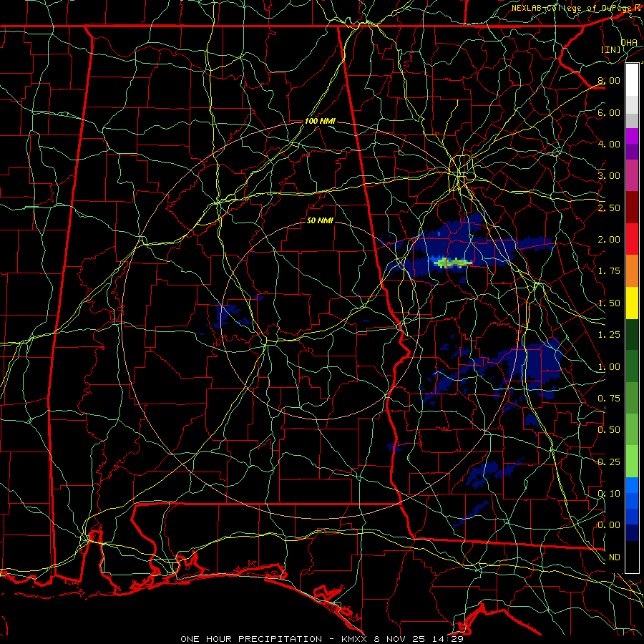Screen dimensions: 644x644
Task: Click the 4.00 legend value
Action: (609, 144)
